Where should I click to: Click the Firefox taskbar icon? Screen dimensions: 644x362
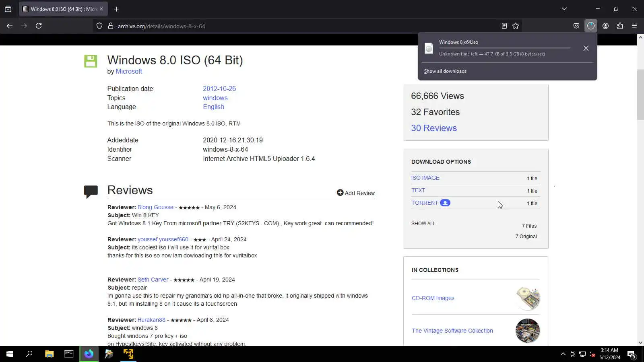(89, 354)
